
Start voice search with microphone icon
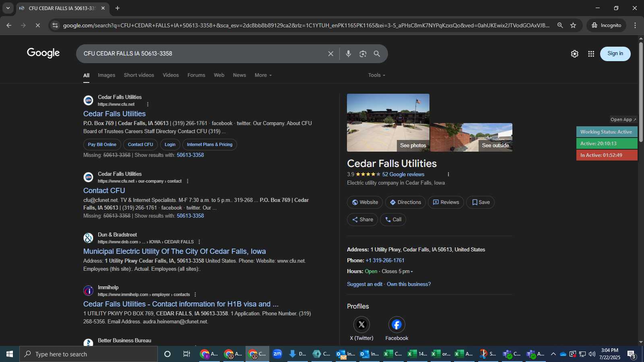pyautogui.click(x=349, y=53)
